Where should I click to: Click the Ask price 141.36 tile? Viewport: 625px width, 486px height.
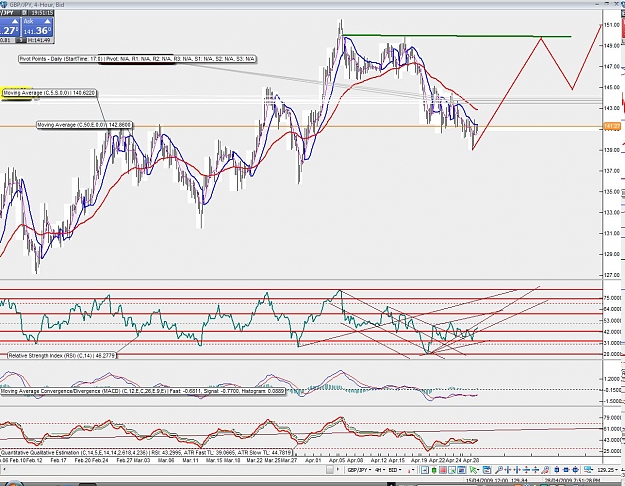tap(37, 27)
